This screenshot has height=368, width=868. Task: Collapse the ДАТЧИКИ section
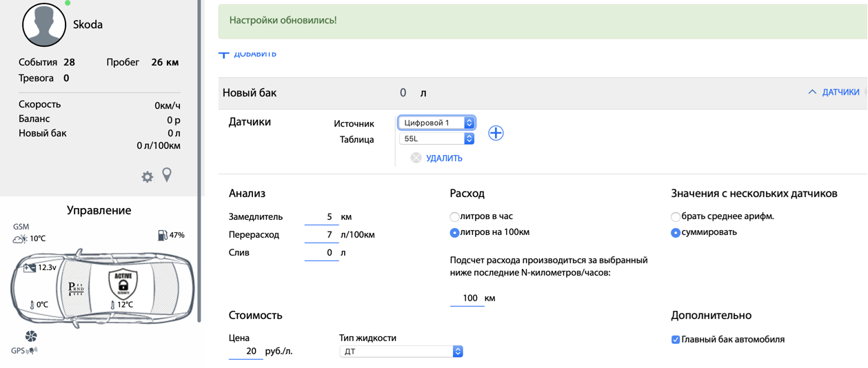[x=834, y=92]
